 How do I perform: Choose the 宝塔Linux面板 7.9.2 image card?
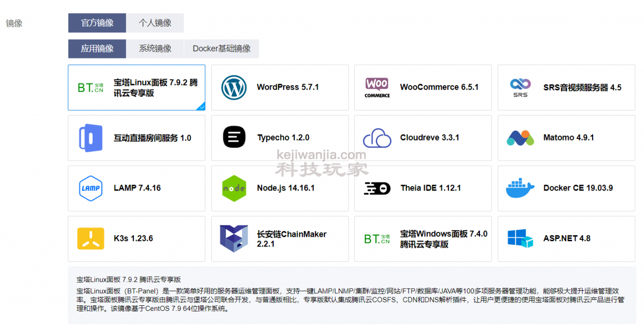pos(136,88)
